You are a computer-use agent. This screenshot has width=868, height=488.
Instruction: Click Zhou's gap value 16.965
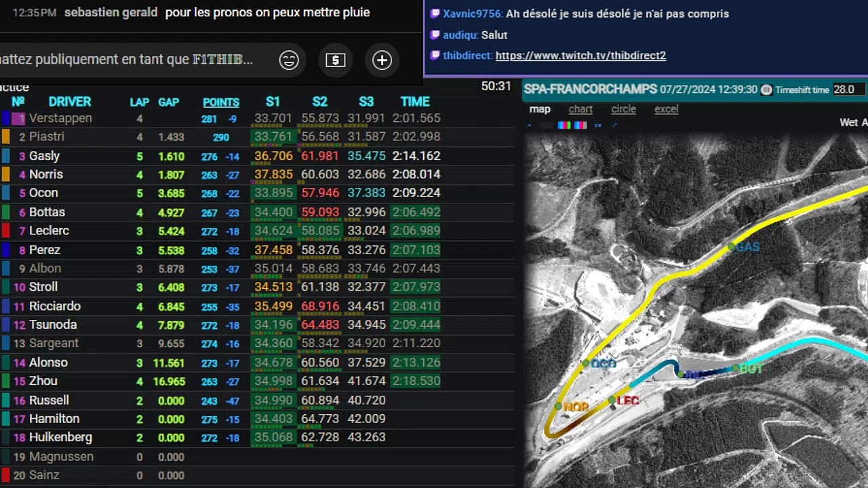click(x=169, y=382)
